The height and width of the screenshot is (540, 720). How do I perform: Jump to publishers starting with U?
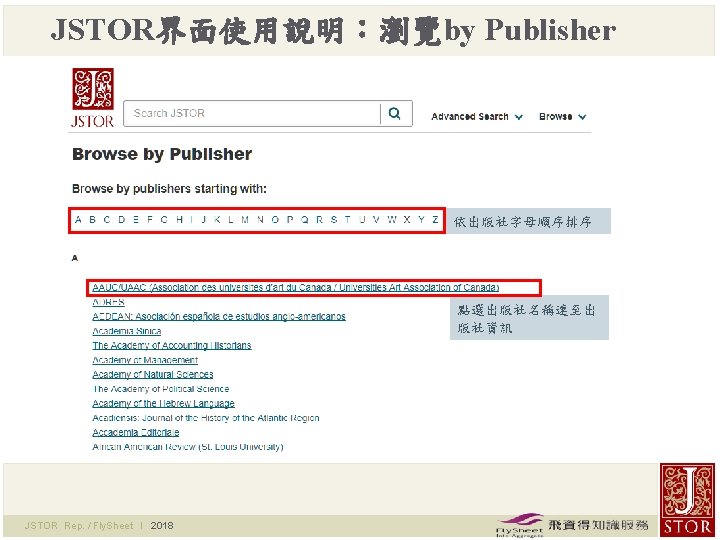click(x=362, y=220)
